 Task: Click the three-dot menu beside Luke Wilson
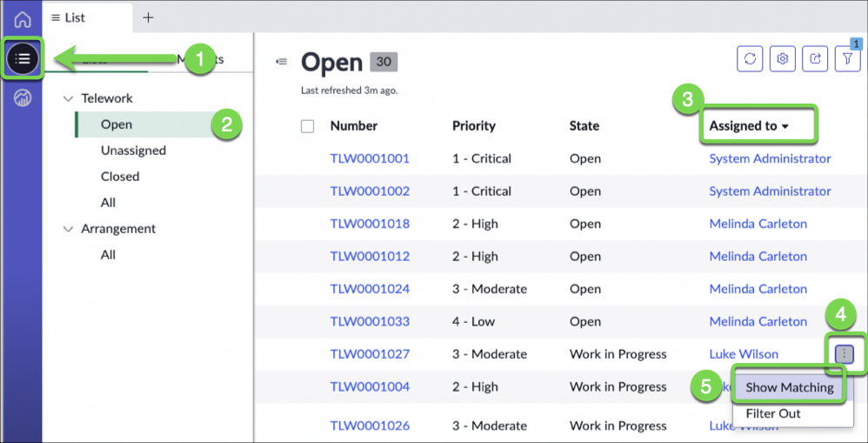(845, 353)
